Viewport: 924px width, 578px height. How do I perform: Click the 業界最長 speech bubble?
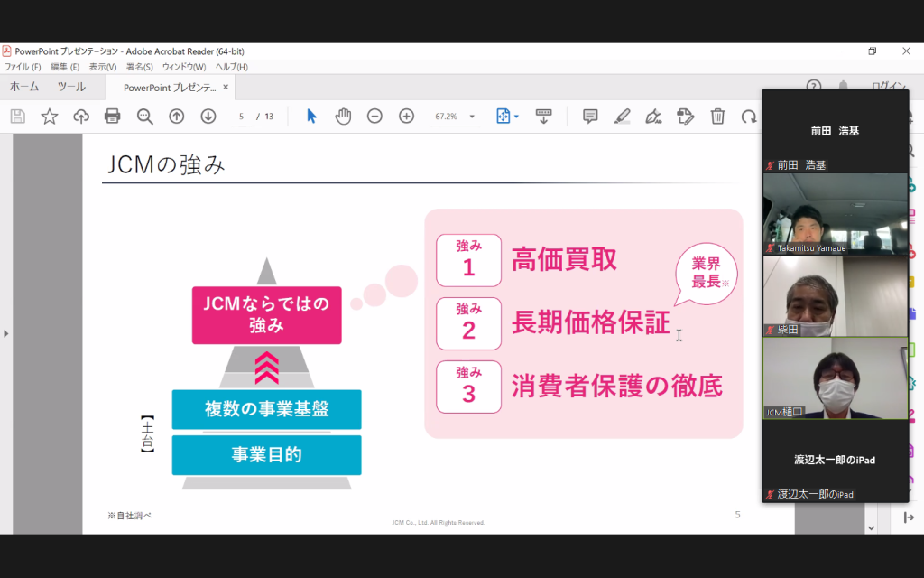tap(706, 273)
